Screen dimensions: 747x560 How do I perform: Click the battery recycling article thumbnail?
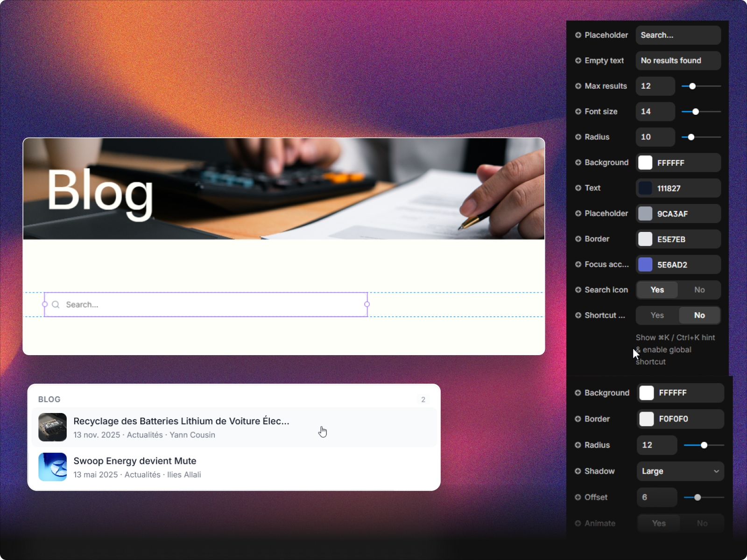(x=52, y=427)
